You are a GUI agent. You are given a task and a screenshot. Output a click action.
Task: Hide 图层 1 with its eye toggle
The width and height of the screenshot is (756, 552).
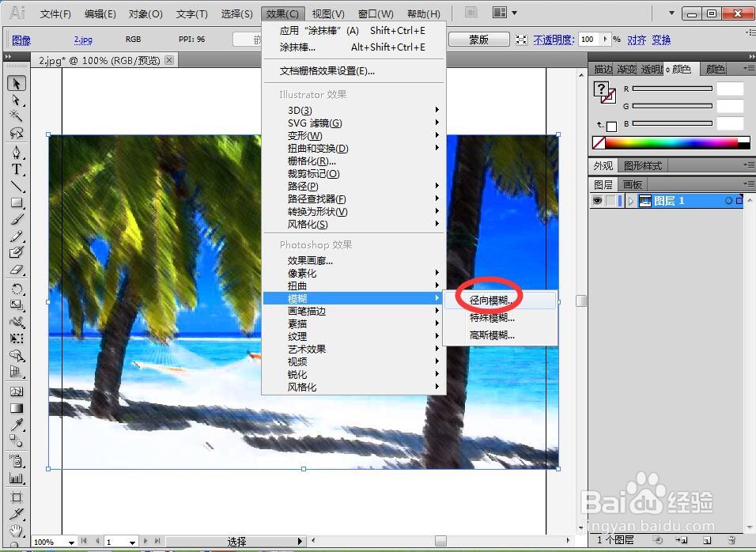point(597,201)
